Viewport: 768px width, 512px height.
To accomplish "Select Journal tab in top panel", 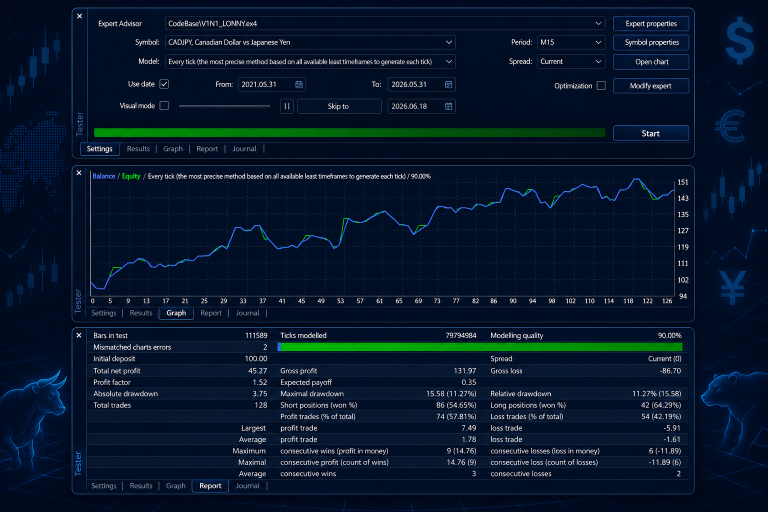I will [244, 149].
